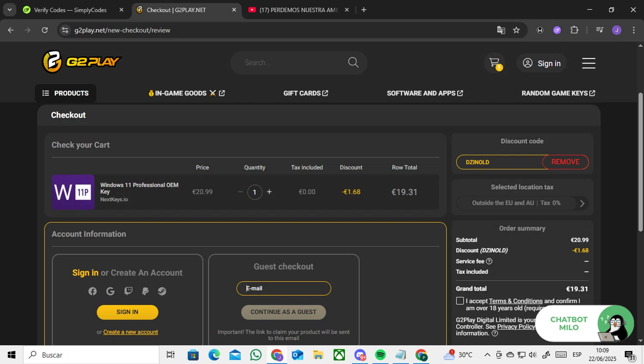Open Microsoft Edge from the taskbar
Viewport: 644px width, 364px height.
(214, 355)
